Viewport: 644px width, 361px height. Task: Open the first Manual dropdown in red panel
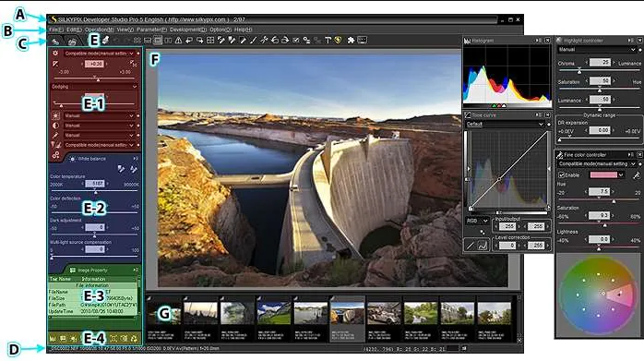tap(99, 116)
